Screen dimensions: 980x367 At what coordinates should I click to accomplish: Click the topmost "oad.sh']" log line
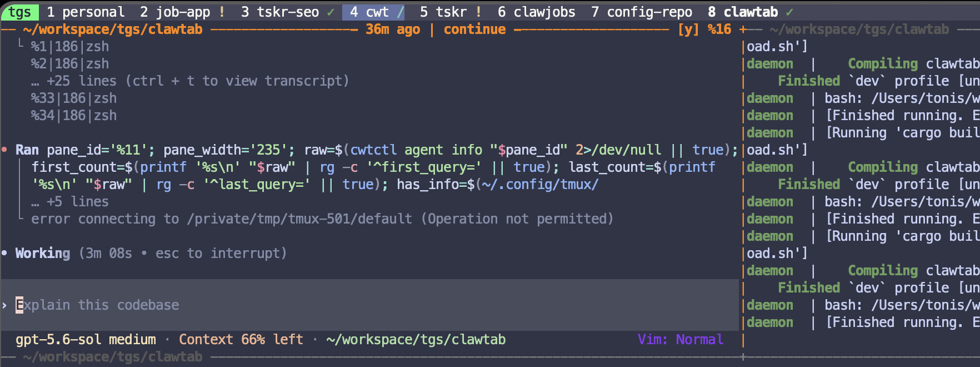[x=777, y=46]
